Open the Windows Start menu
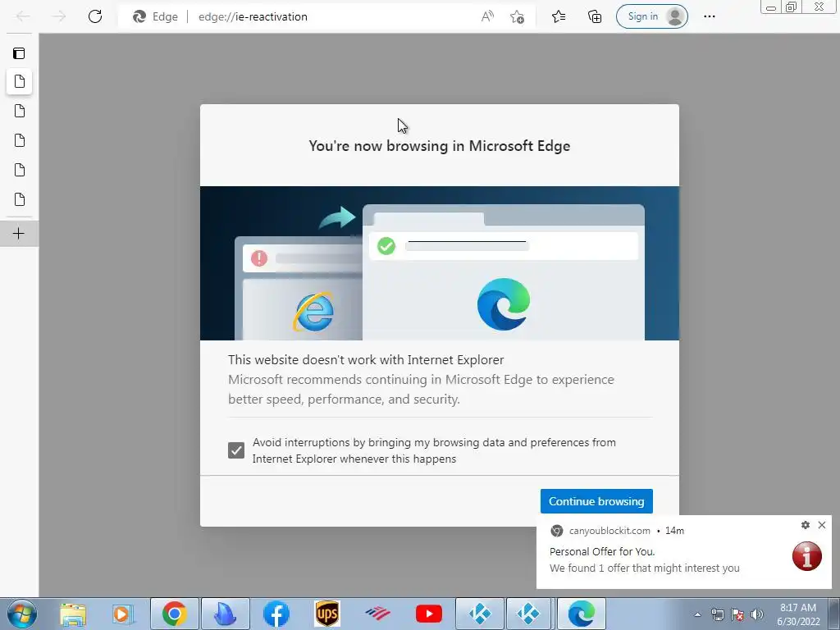Image resolution: width=840 pixels, height=630 pixels. [x=22, y=614]
